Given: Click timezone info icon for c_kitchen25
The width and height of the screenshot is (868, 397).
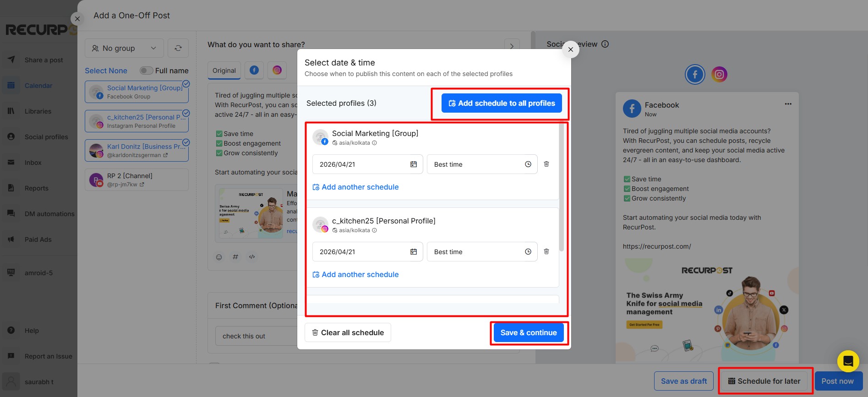Looking at the screenshot, I should click(x=374, y=230).
